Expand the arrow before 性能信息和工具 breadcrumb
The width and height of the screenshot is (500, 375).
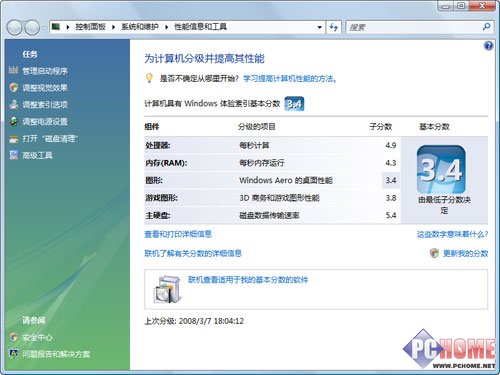[x=166, y=27]
